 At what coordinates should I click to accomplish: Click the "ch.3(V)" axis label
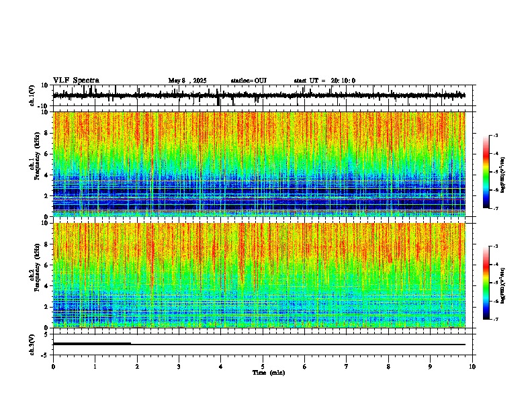32,345
